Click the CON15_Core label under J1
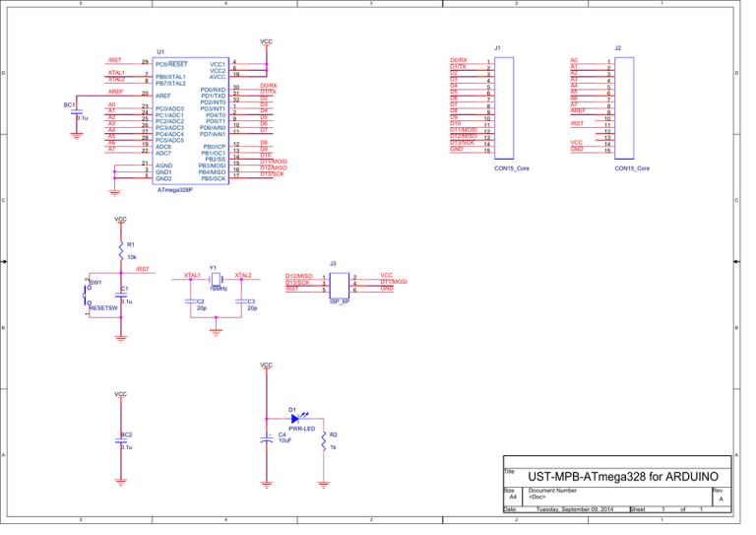 (512, 168)
